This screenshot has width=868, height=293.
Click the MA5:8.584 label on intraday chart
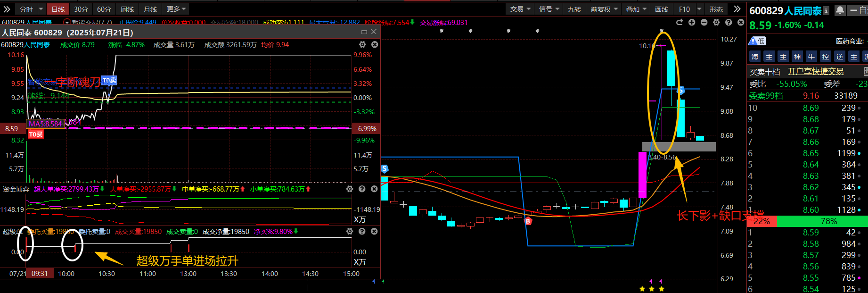pos(46,124)
